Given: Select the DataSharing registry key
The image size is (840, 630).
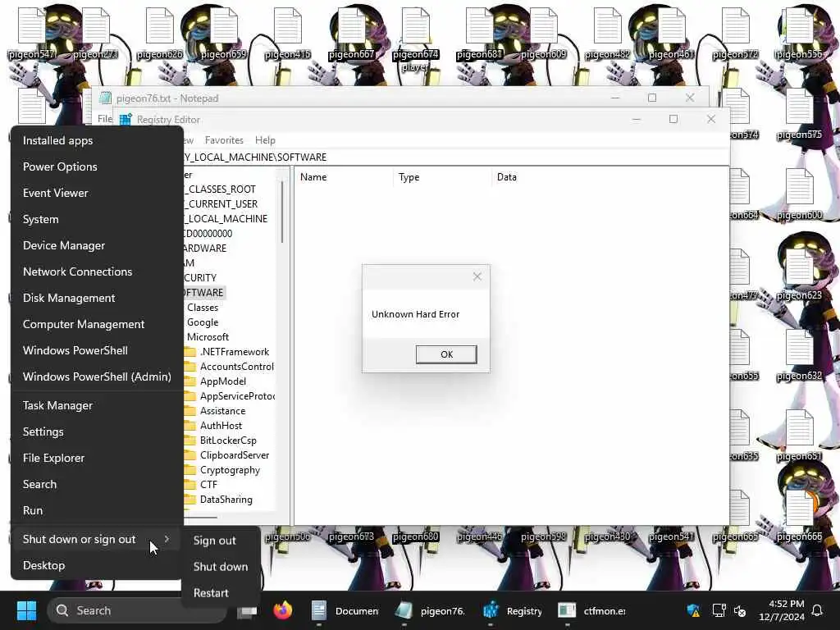Looking at the screenshot, I should pyautogui.click(x=226, y=500).
